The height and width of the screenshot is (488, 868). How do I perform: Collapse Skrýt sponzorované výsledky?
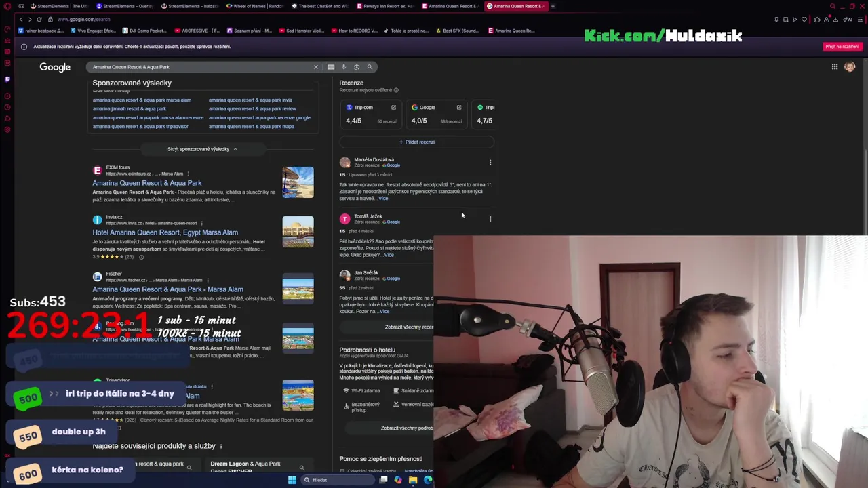(202, 149)
